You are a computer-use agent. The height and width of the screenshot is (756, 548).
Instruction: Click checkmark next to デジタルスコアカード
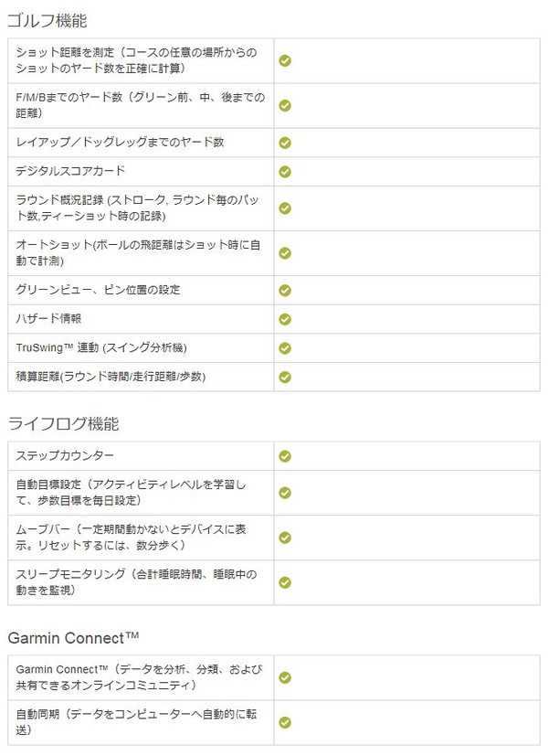click(285, 172)
